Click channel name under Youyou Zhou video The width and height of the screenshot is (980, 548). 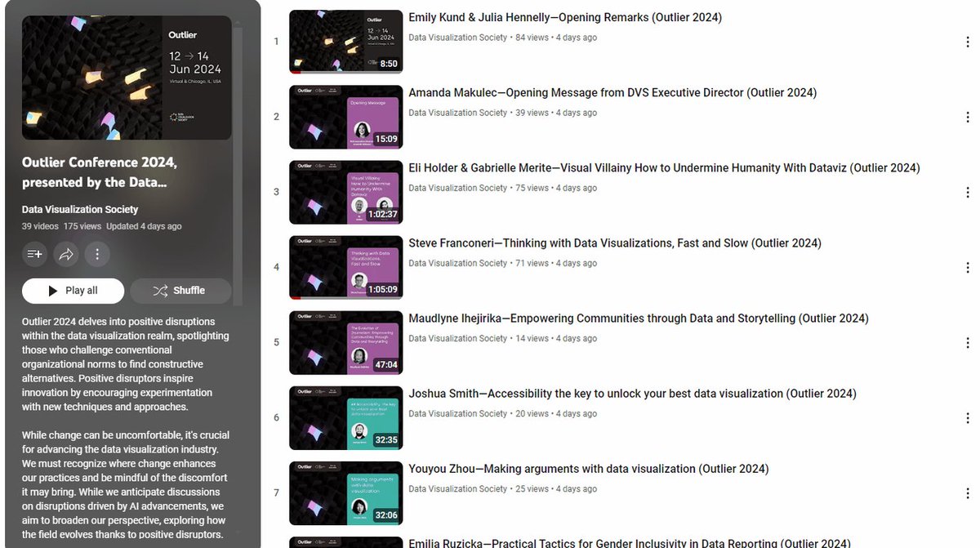(458, 488)
